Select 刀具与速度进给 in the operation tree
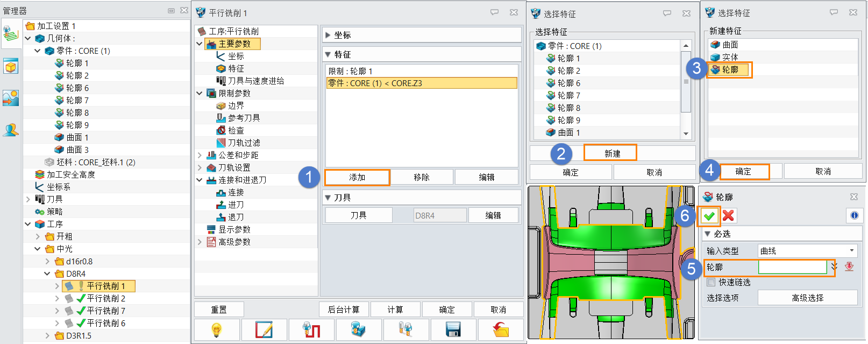Viewport: 868px width, 344px height. coord(255,81)
